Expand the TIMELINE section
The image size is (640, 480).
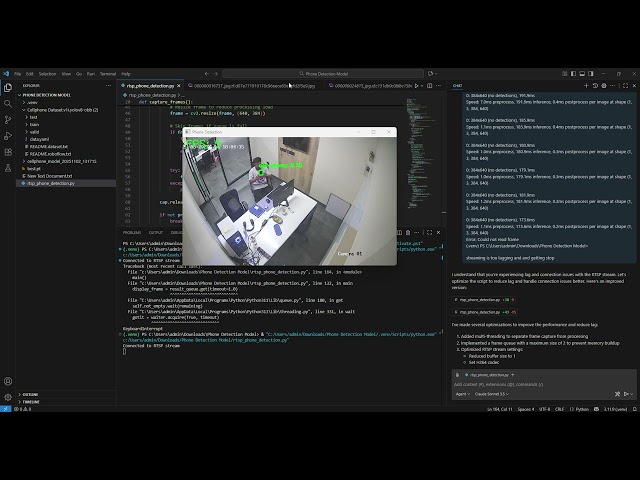pyautogui.click(x=29, y=402)
